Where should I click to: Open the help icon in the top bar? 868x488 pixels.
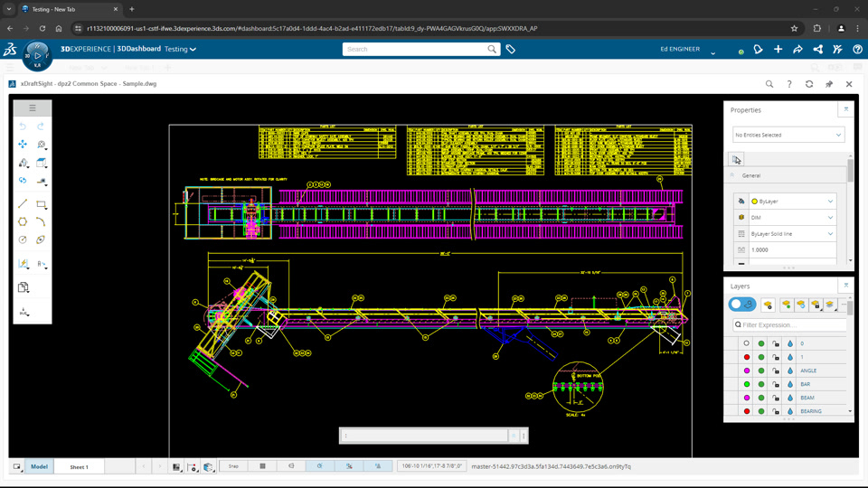[x=857, y=49]
